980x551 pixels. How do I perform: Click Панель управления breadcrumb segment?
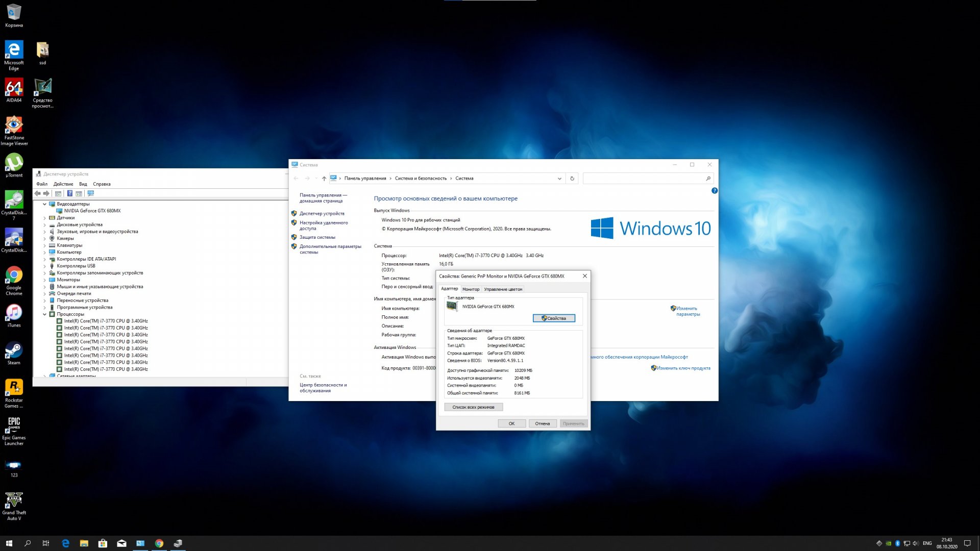click(x=365, y=179)
